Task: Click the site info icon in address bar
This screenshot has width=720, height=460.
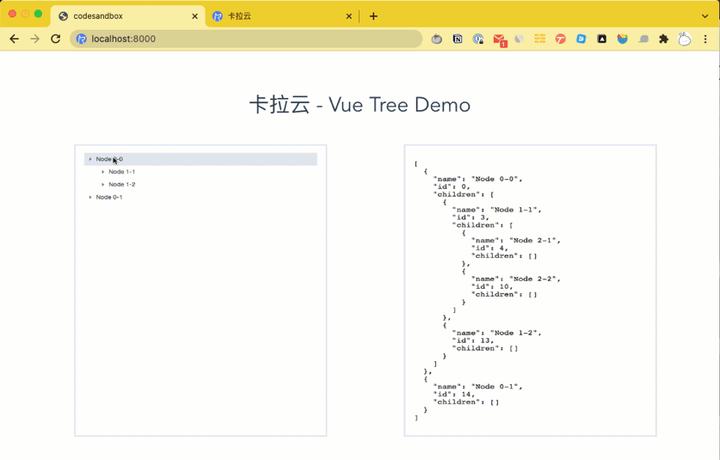Action: tap(81, 39)
